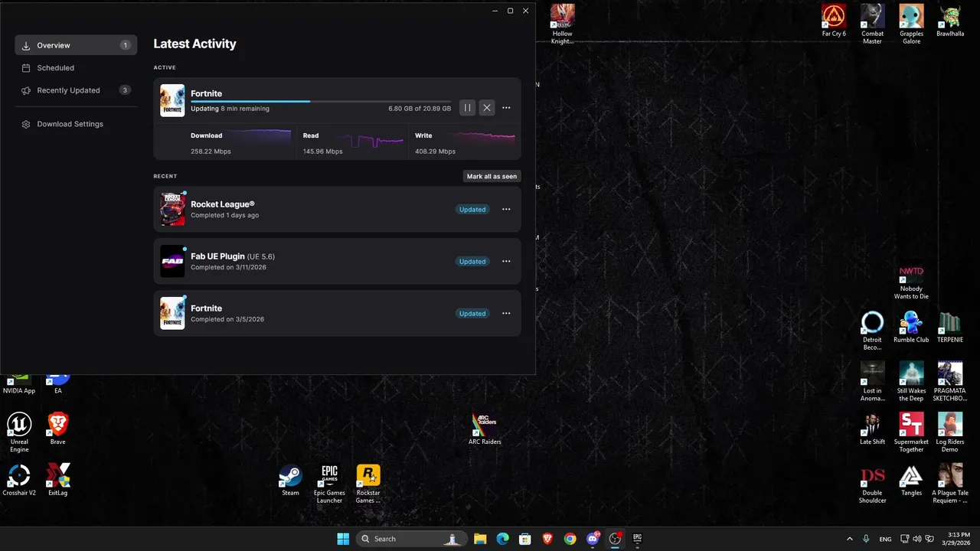Show hidden icons in system tray
Image resolution: width=980 pixels, height=551 pixels.
(849, 539)
